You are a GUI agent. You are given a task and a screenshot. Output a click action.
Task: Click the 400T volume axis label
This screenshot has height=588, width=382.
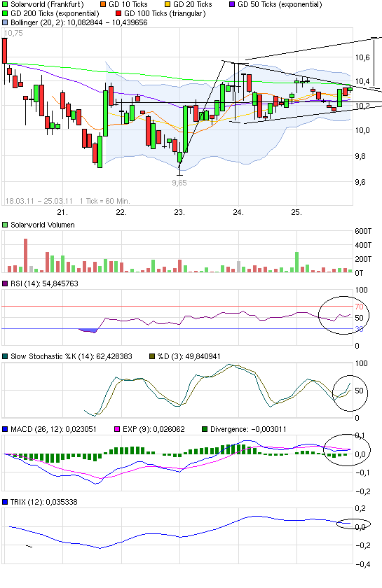pos(363,245)
